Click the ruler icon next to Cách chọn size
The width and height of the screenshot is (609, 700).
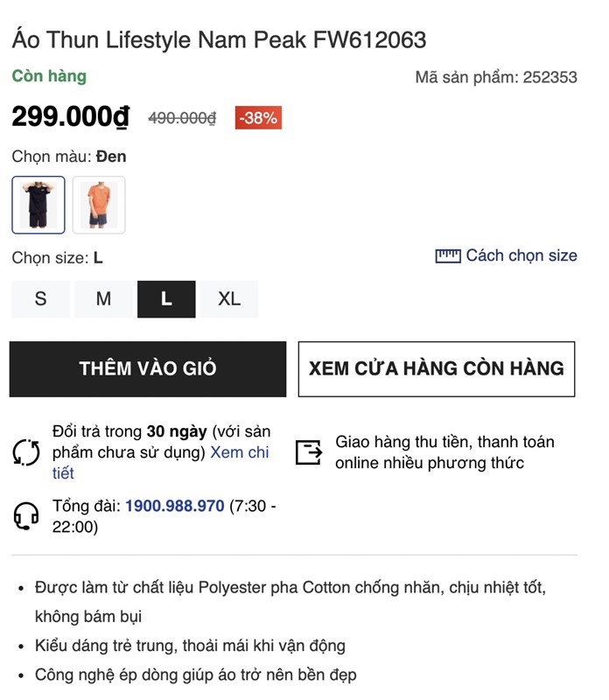click(448, 255)
